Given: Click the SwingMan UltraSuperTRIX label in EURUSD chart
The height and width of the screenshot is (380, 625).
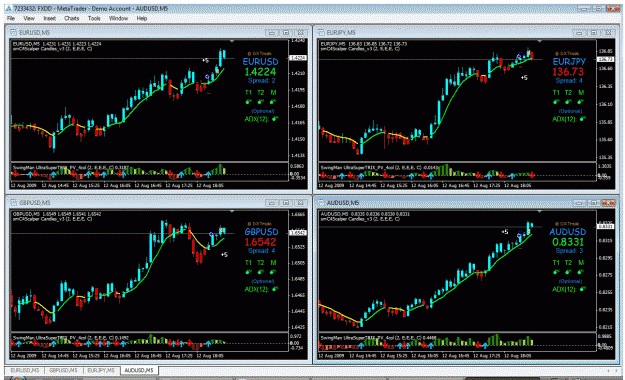Looking at the screenshot, I should [x=71, y=168].
